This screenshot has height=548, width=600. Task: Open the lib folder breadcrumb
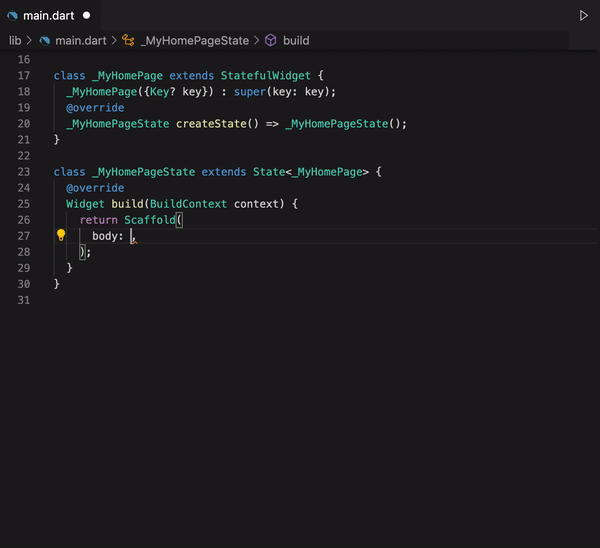[x=15, y=41]
